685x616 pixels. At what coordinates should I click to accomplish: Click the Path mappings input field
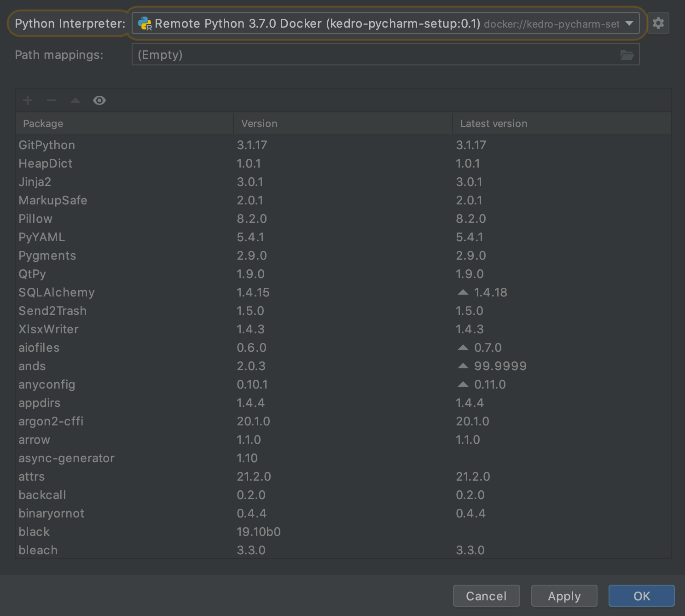coord(373,55)
